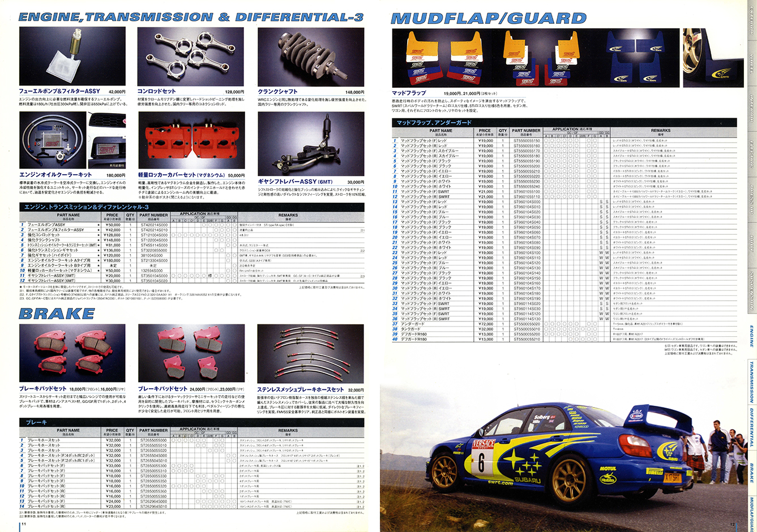Viewport: 757px width, 532px height.
Task: Click the アンダーガード row name
Action: [x=413, y=324]
